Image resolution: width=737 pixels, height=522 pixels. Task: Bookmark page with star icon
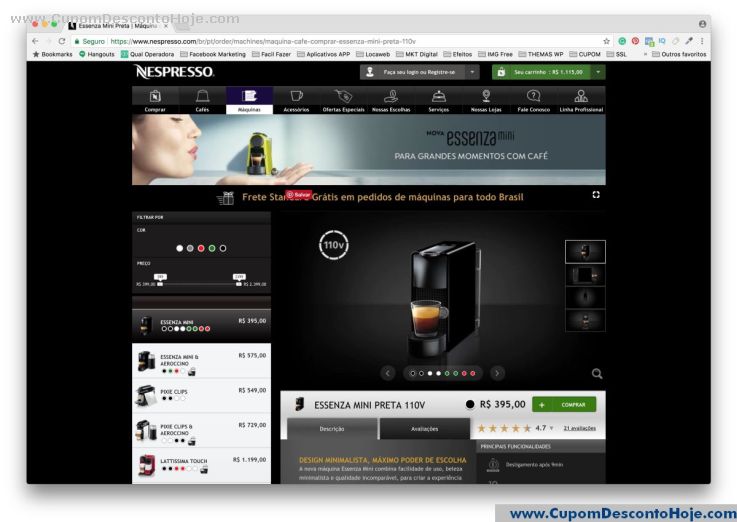(606, 41)
